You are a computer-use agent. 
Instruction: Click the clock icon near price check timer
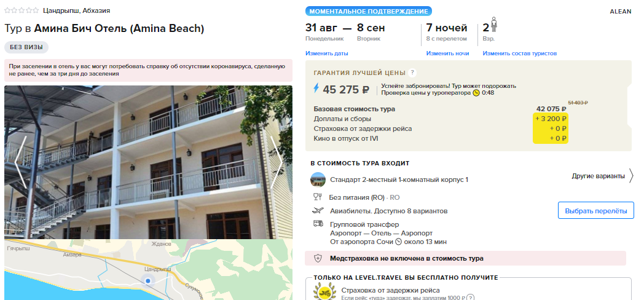[x=476, y=93]
